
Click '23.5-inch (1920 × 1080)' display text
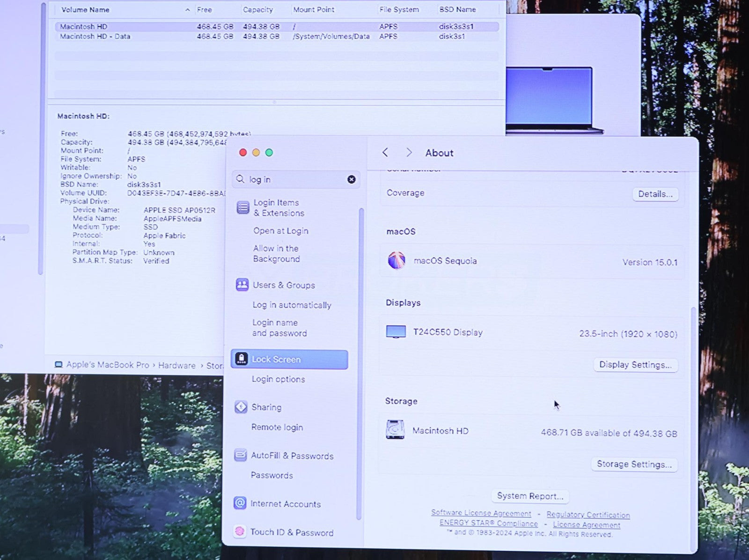628,334
